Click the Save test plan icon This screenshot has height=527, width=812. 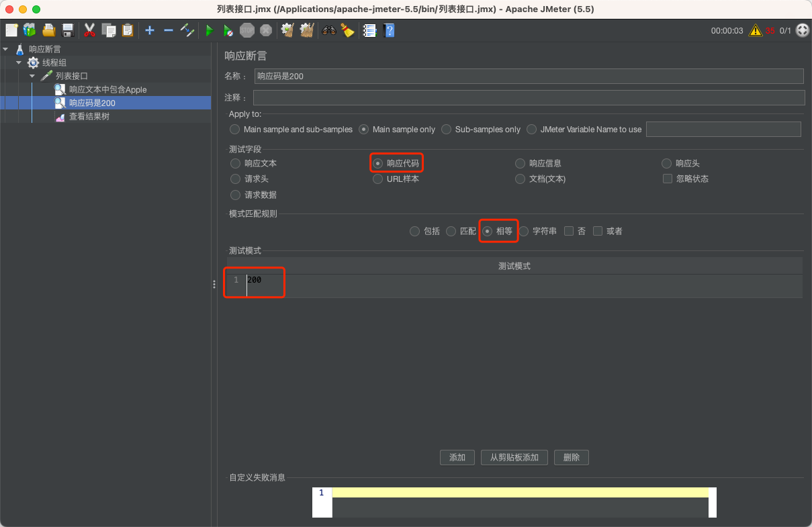tap(68, 30)
